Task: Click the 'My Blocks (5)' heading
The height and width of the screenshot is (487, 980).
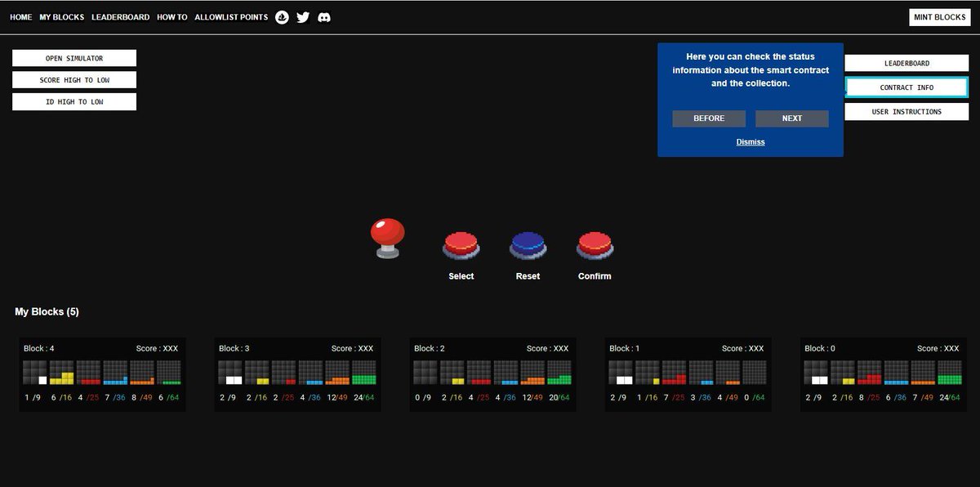Action: click(47, 312)
